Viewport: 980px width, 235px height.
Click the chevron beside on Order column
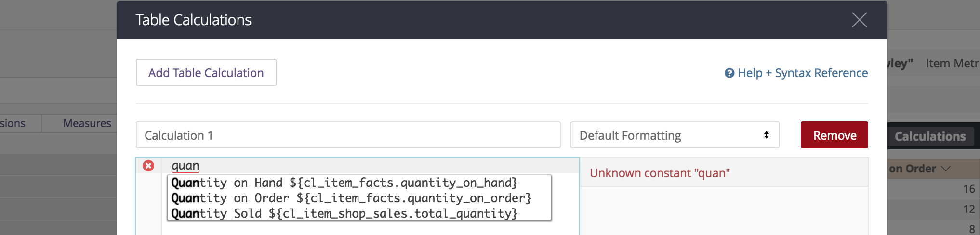[x=946, y=169]
